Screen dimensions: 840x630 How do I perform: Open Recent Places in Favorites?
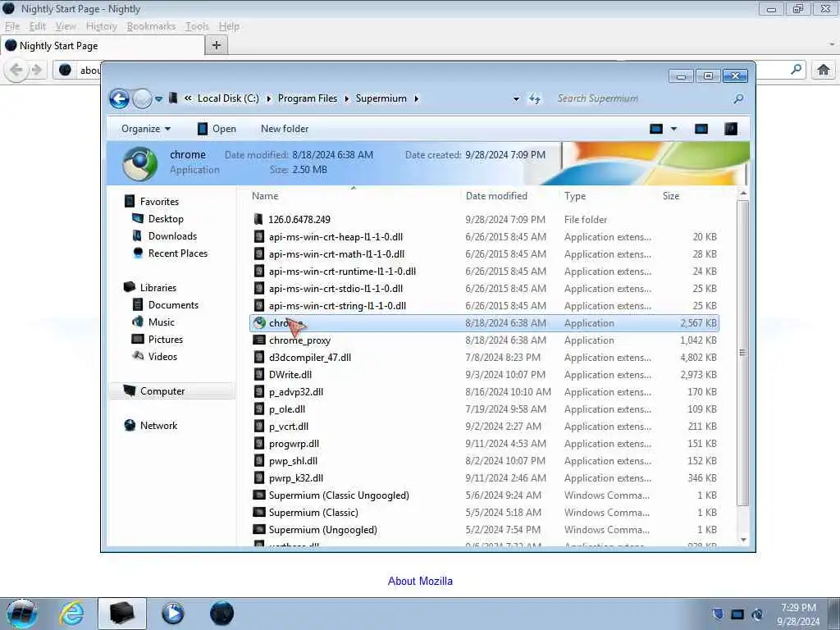[177, 253]
